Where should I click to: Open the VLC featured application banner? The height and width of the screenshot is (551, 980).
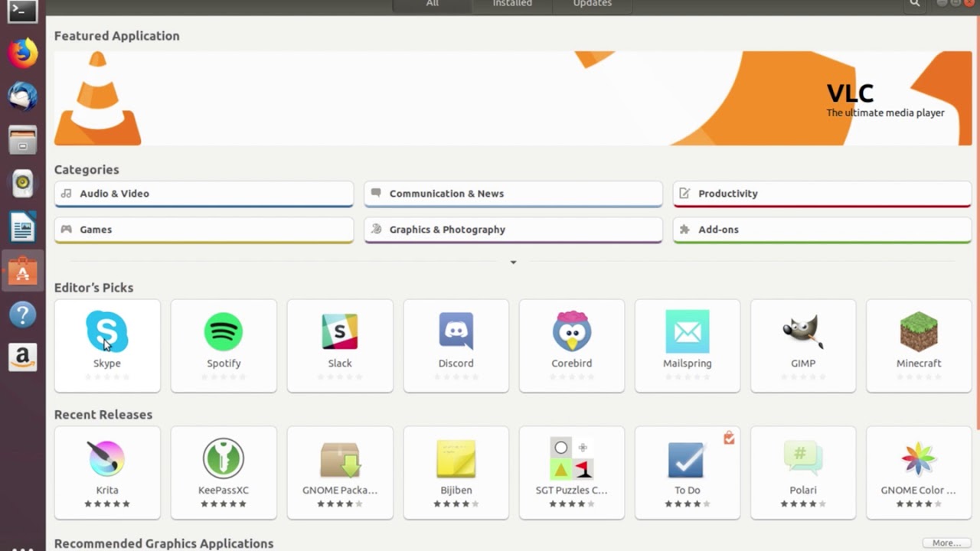point(513,98)
